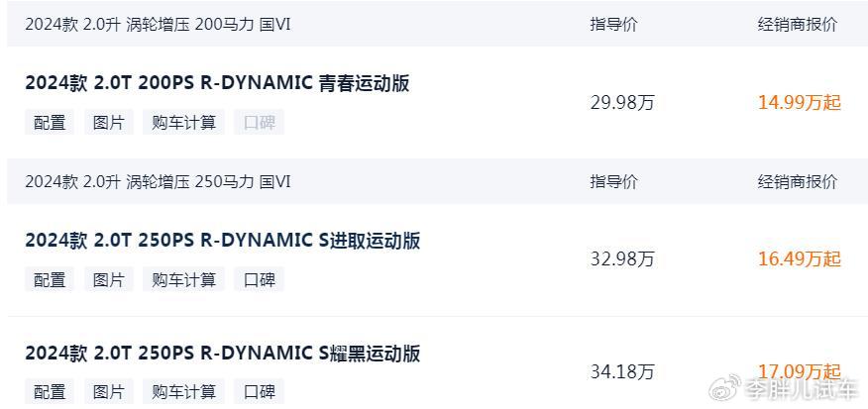This screenshot has height=409, width=868.
Task: View 图片 for the 青春运动版 model
Action: (109, 123)
